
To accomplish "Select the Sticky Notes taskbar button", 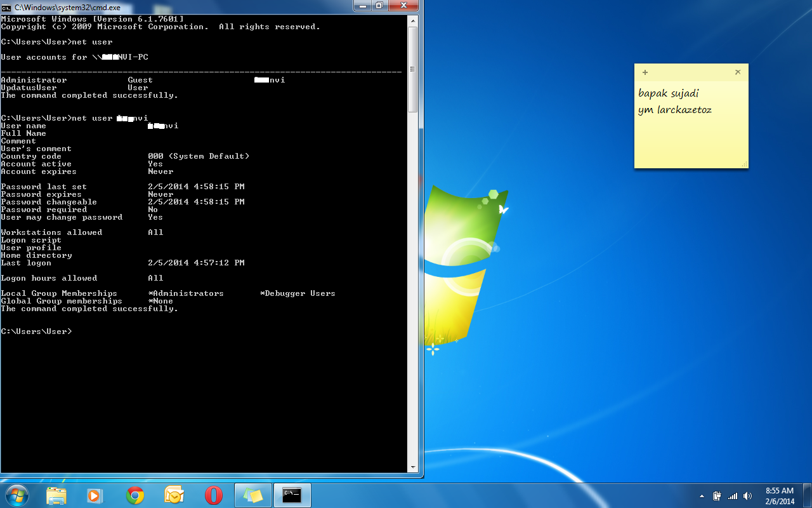I will 253,495.
